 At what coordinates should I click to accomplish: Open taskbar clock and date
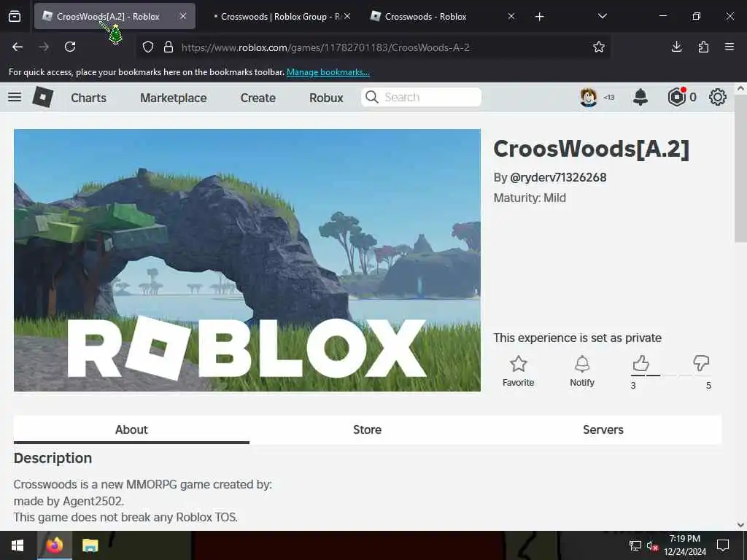[684, 545]
